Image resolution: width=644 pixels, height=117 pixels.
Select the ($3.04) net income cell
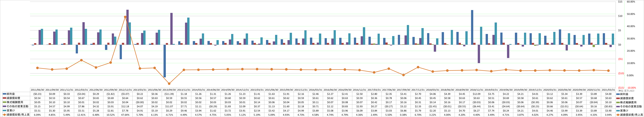pos(81,94)
